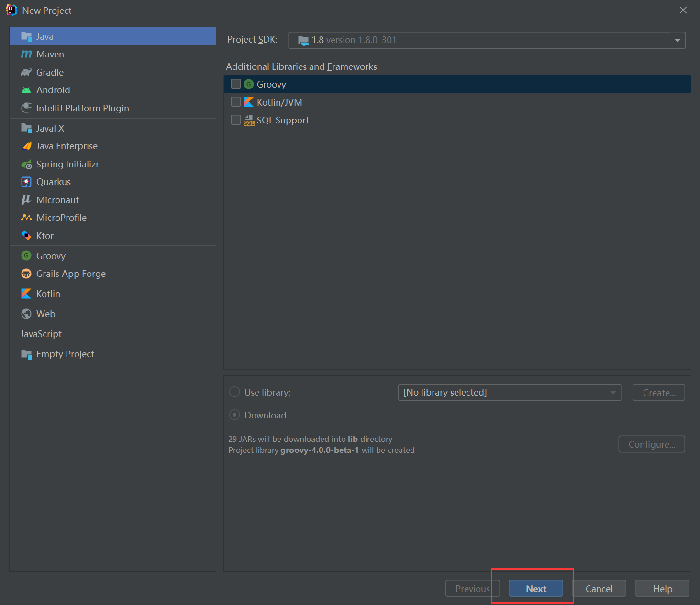Tick the Kotlin/JVM checkbox
The image size is (700, 605).
[236, 102]
